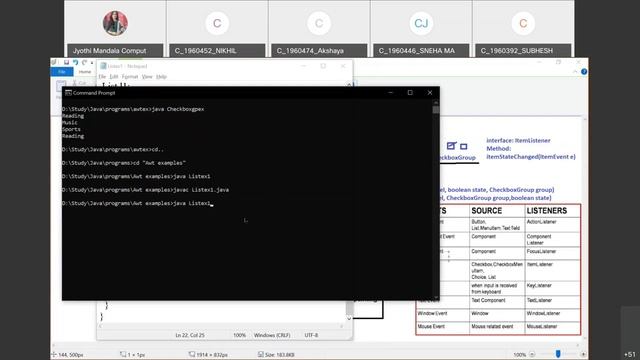Select the CJ participant tile for SNEHA
The width and height of the screenshot is (640, 360).
tap(421, 29)
